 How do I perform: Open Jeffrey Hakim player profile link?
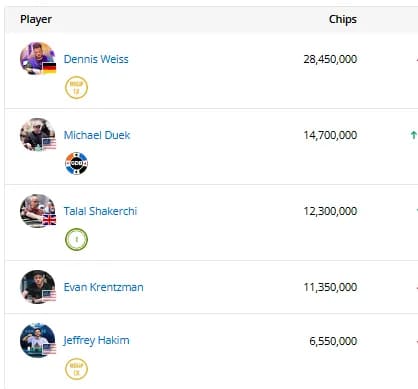(96, 341)
